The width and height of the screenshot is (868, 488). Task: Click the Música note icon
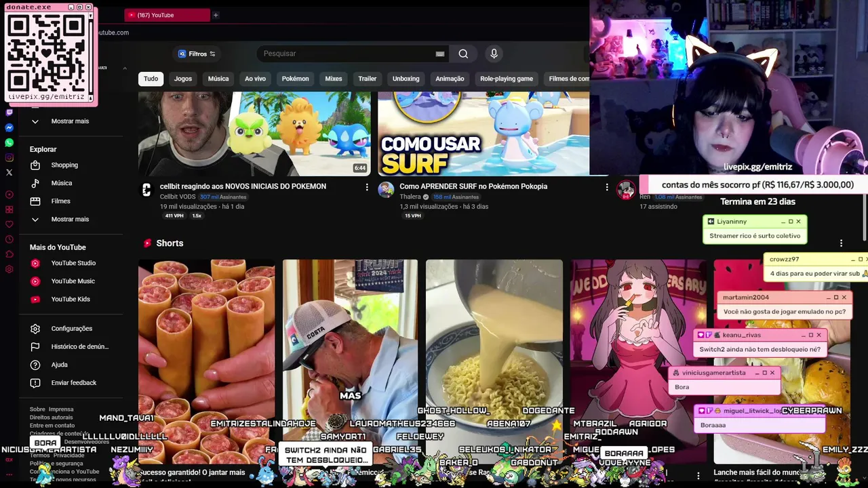pyautogui.click(x=35, y=183)
